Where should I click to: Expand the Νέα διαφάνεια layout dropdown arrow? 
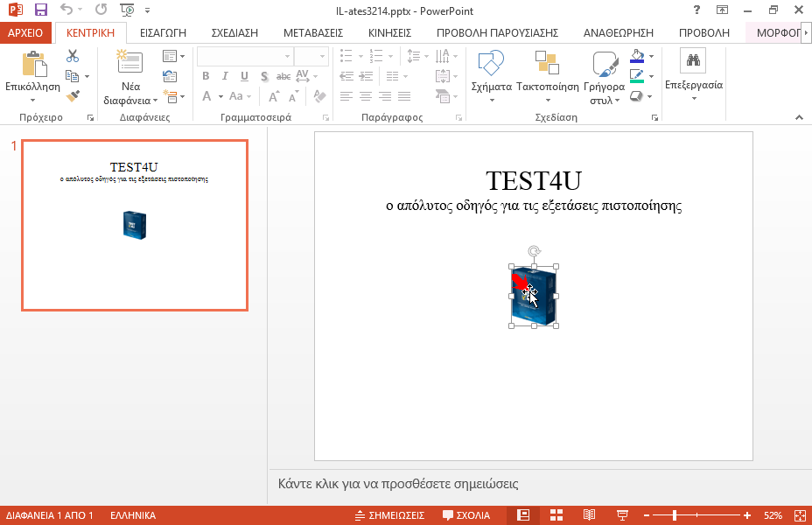(156, 100)
